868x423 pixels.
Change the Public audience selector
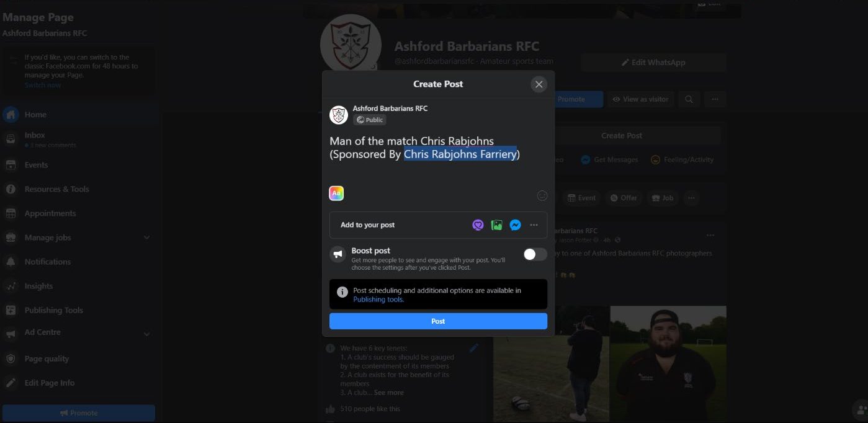tap(370, 120)
